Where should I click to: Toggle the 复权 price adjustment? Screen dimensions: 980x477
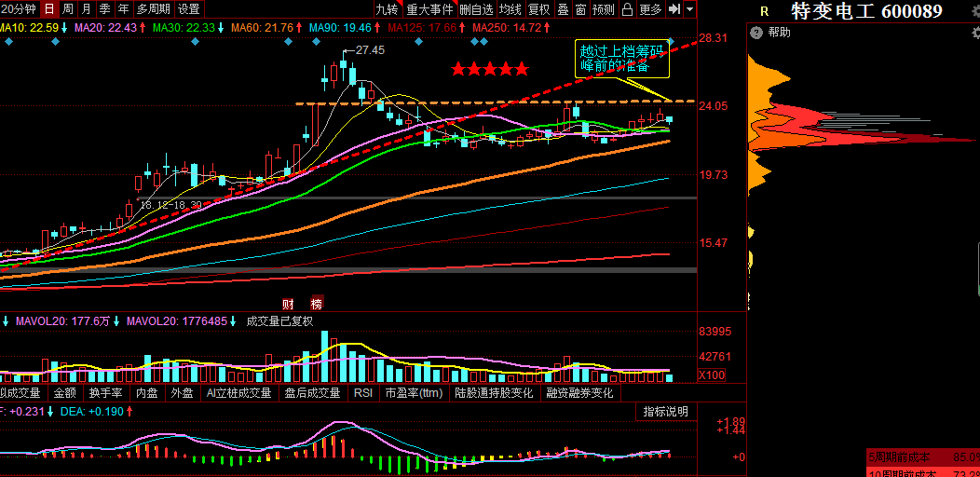click(x=538, y=8)
